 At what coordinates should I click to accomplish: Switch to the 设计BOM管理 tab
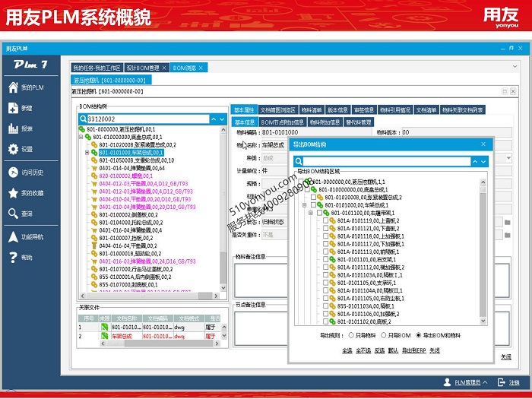click(x=142, y=68)
